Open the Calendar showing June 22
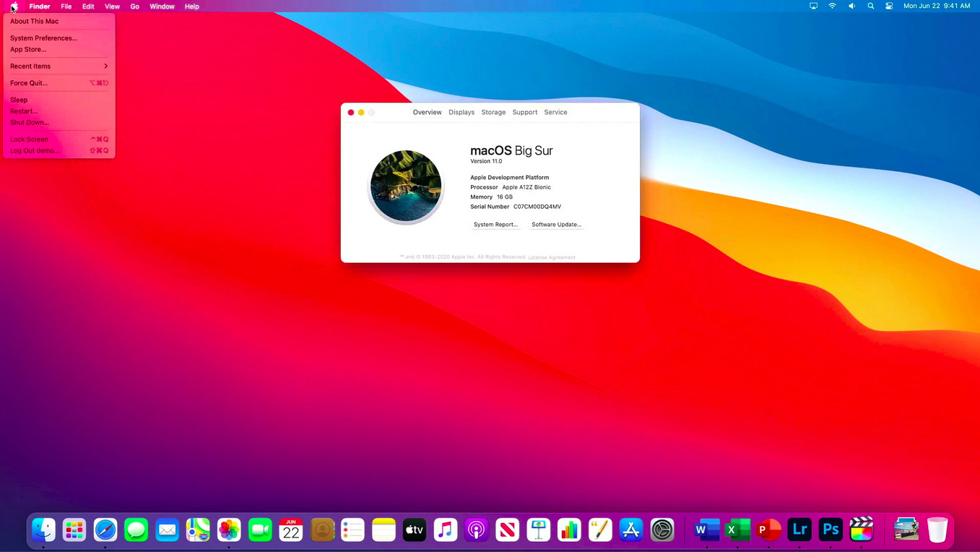This screenshot has width=980, height=552. tap(290, 530)
